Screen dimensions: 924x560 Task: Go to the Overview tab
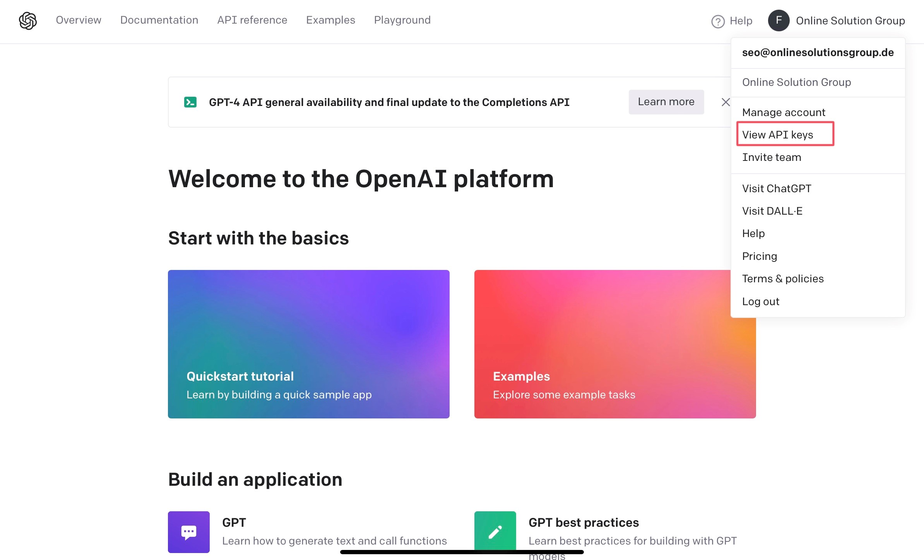coord(79,20)
